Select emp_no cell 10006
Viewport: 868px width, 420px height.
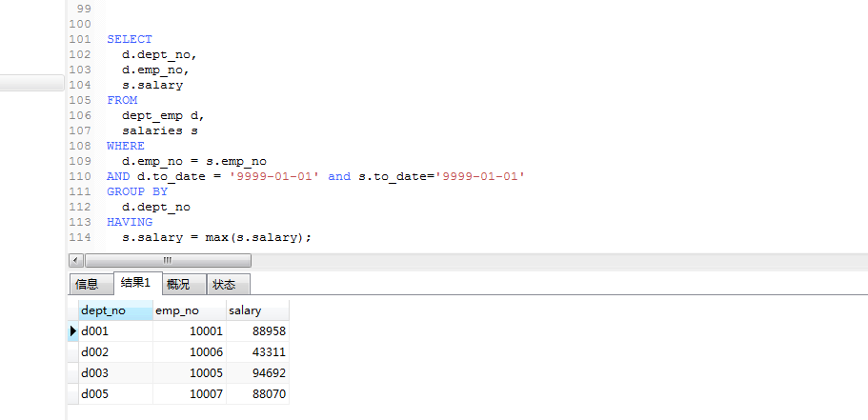click(x=190, y=352)
